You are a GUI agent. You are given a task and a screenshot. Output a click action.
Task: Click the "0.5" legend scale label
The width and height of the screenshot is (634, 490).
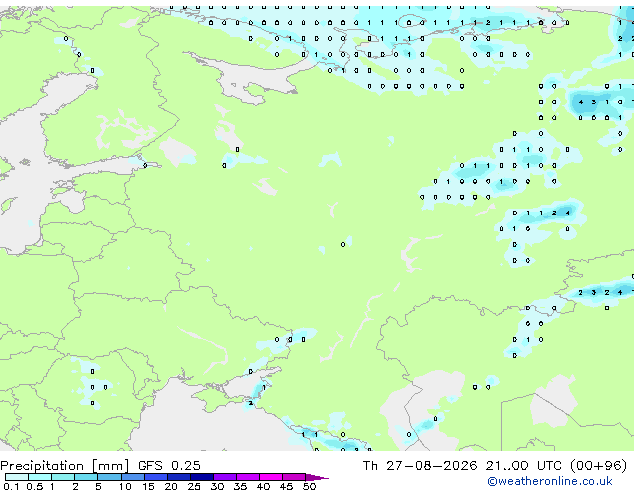pos(35,486)
